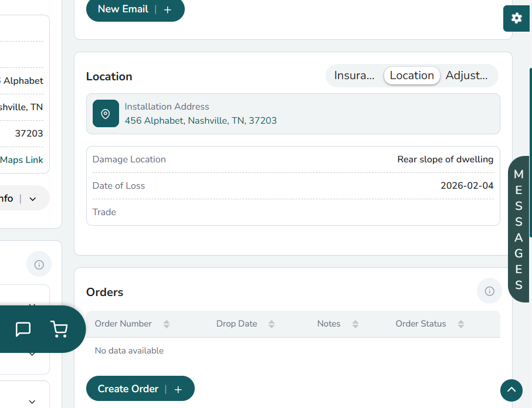The width and height of the screenshot is (532, 408).
Task: Click the chat bubble icon
Action: [x=23, y=329]
